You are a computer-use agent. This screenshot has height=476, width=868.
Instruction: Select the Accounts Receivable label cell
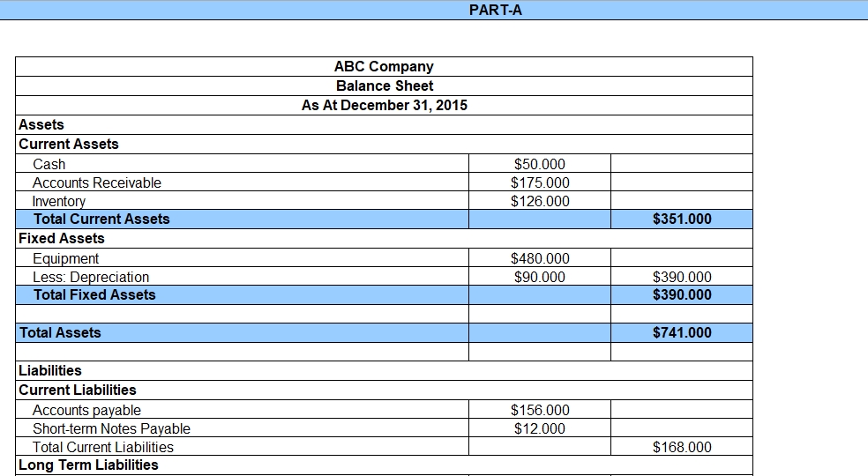coord(97,182)
